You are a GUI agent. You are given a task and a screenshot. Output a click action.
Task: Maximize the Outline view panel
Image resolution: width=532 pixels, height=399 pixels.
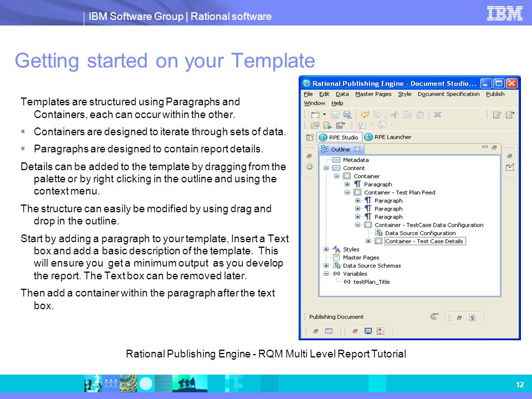point(494,147)
